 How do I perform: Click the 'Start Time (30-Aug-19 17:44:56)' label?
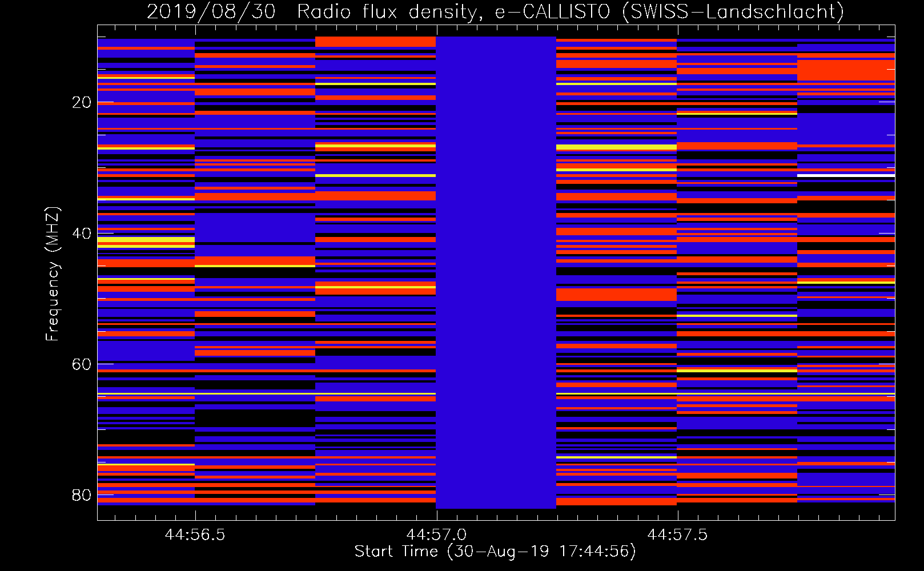[x=495, y=552]
